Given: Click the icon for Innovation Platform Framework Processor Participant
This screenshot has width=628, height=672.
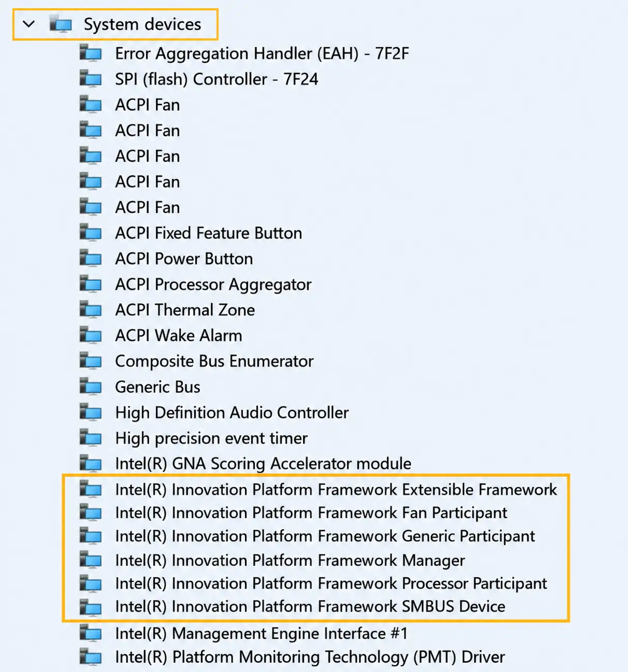Looking at the screenshot, I should 91,583.
